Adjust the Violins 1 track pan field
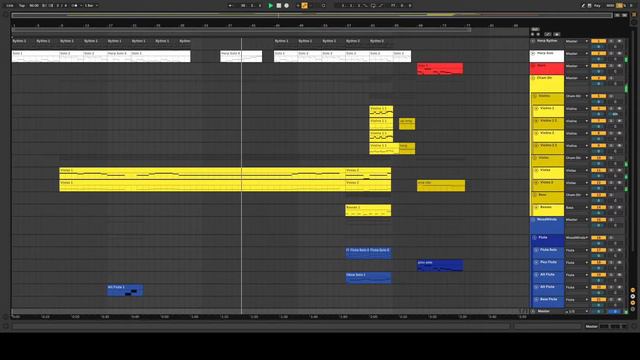The height and width of the screenshot is (360, 640). 616,114
